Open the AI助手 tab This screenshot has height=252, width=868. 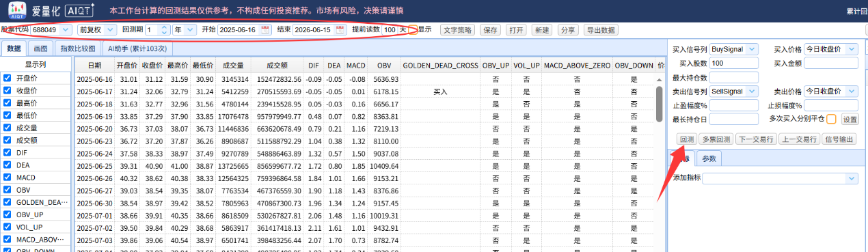pos(137,48)
